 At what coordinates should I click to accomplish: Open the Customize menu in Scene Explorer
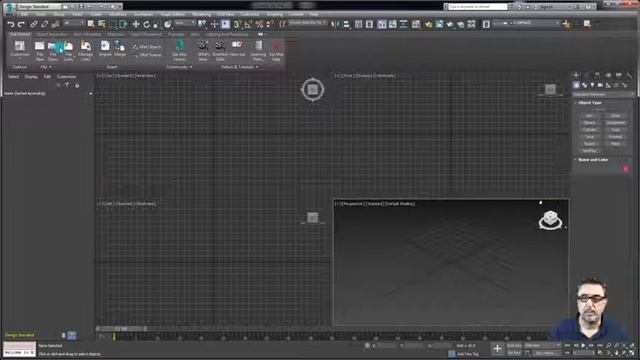66,77
